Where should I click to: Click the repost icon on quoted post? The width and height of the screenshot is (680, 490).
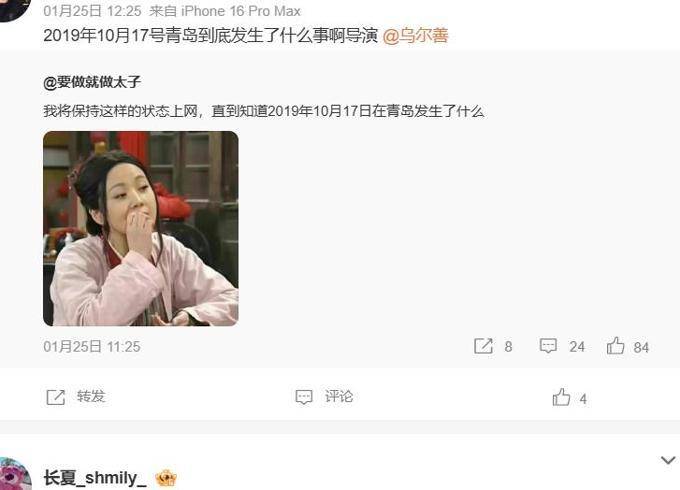tap(484, 346)
